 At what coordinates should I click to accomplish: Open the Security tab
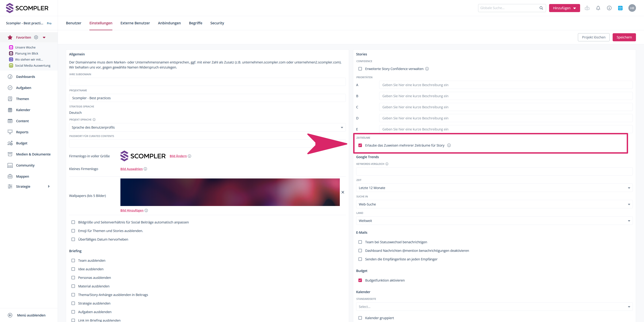217,23
